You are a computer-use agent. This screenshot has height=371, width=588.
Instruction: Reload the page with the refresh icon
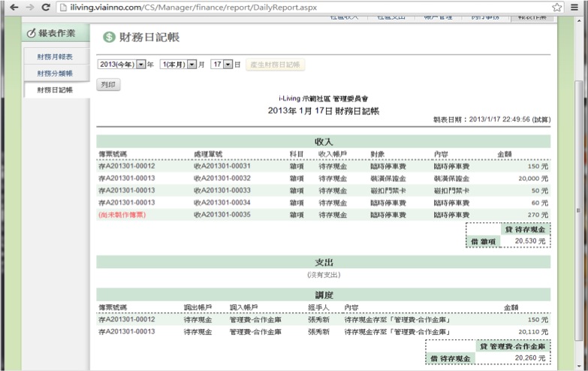46,7
